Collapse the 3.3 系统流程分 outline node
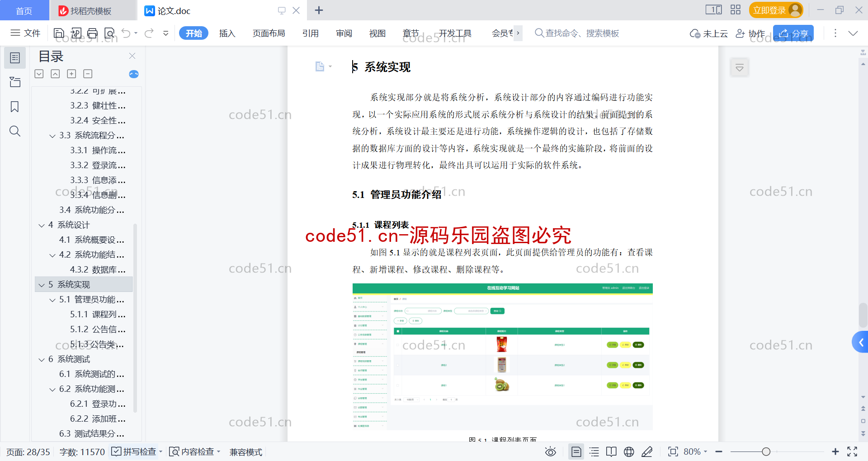This screenshot has width=868, height=461. [x=52, y=136]
